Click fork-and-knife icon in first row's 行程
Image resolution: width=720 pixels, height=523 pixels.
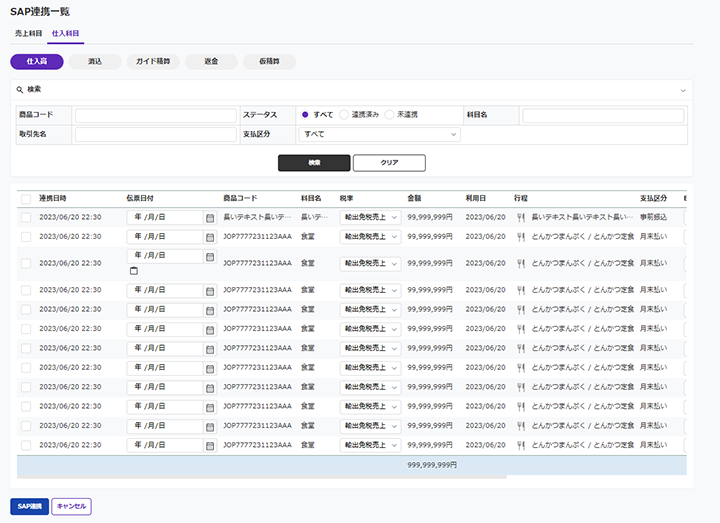coord(521,217)
